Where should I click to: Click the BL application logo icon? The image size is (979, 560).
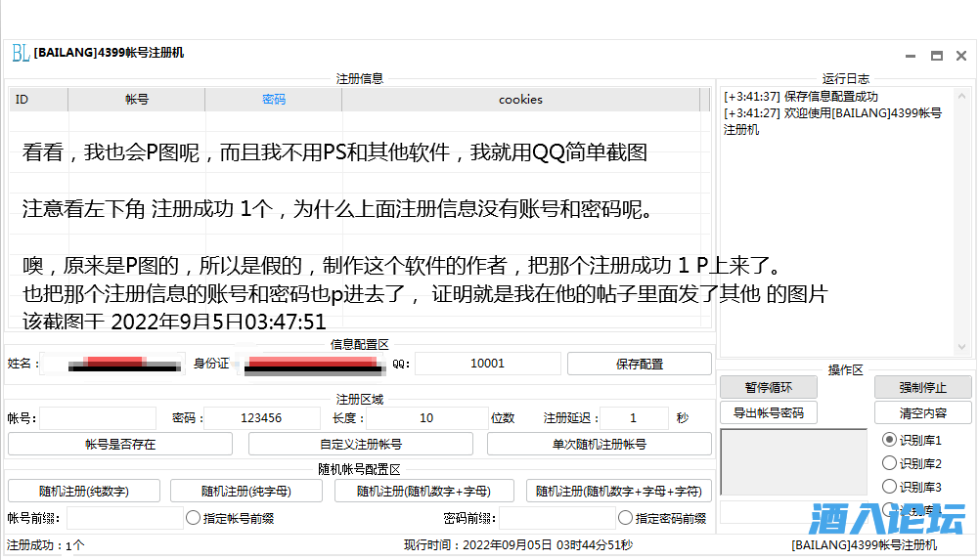[x=20, y=54]
